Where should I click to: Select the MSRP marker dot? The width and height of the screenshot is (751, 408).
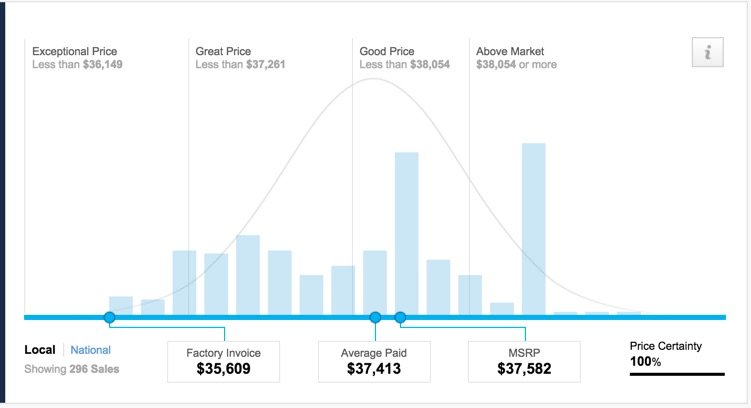[x=400, y=317]
